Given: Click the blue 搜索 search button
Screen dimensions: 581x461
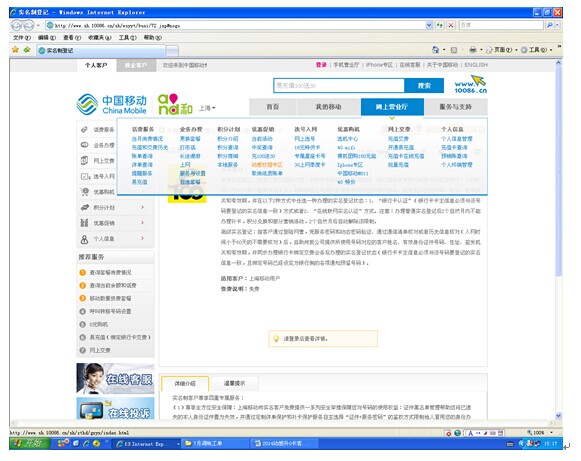Looking at the screenshot, I should 424,86.
